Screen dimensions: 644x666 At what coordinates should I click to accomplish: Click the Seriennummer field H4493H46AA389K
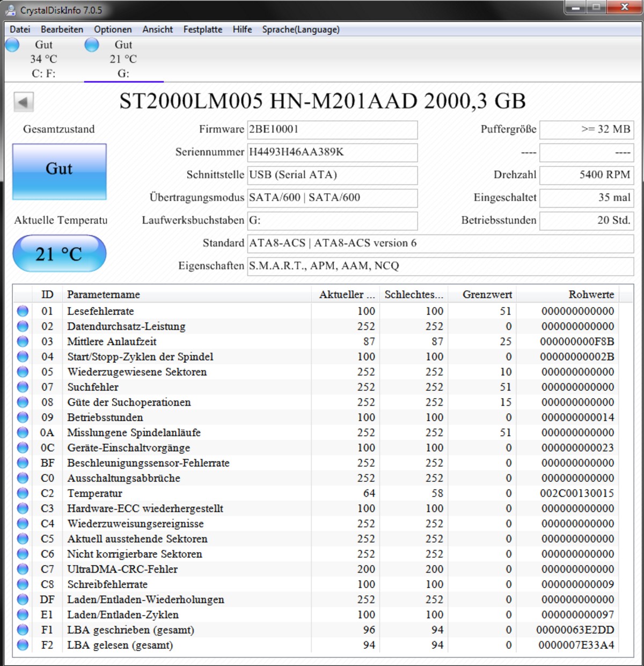pos(332,152)
